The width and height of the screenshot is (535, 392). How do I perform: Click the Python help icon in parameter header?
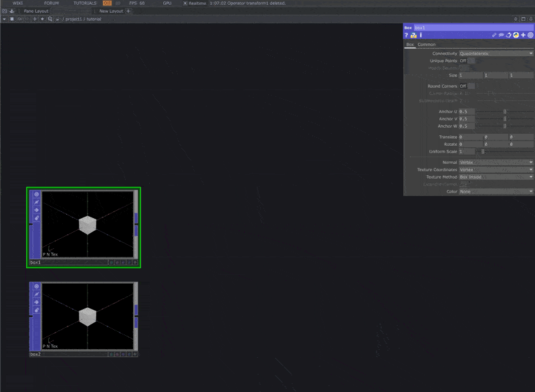[x=414, y=35]
